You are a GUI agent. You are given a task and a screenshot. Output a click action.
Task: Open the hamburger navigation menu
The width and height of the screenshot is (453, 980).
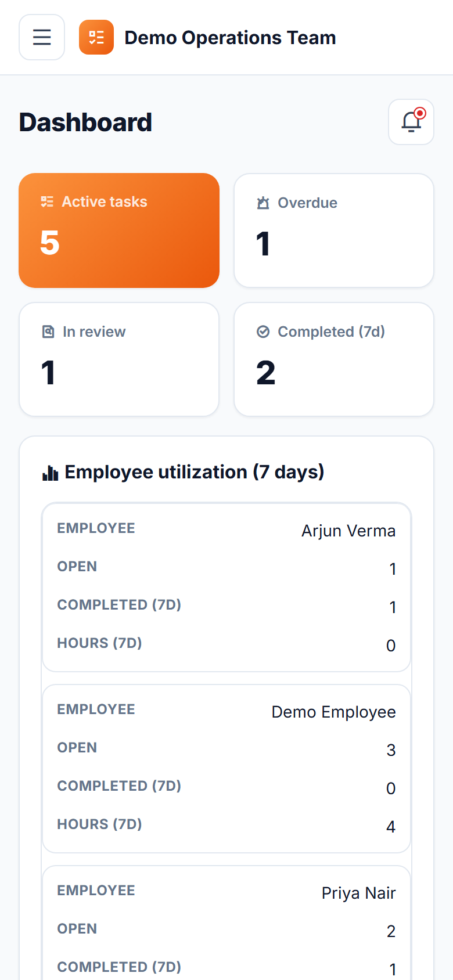[x=42, y=37]
